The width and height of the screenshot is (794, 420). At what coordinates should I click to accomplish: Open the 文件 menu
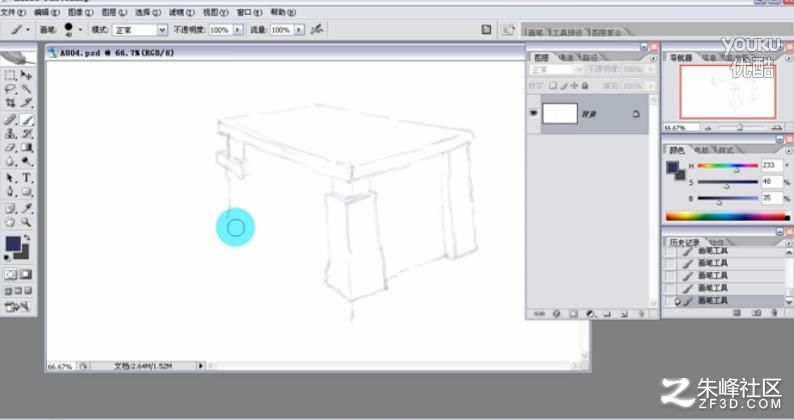pyautogui.click(x=13, y=12)
